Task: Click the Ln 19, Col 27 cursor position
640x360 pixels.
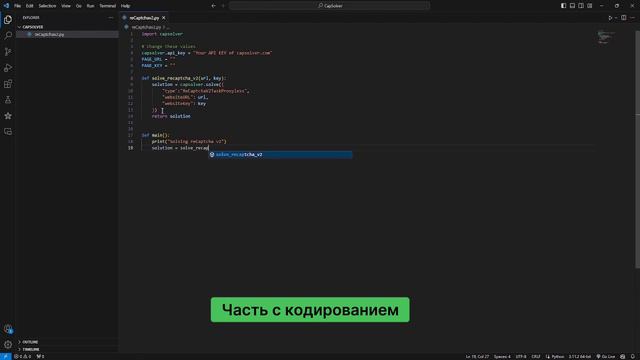Action: point(477,356)
